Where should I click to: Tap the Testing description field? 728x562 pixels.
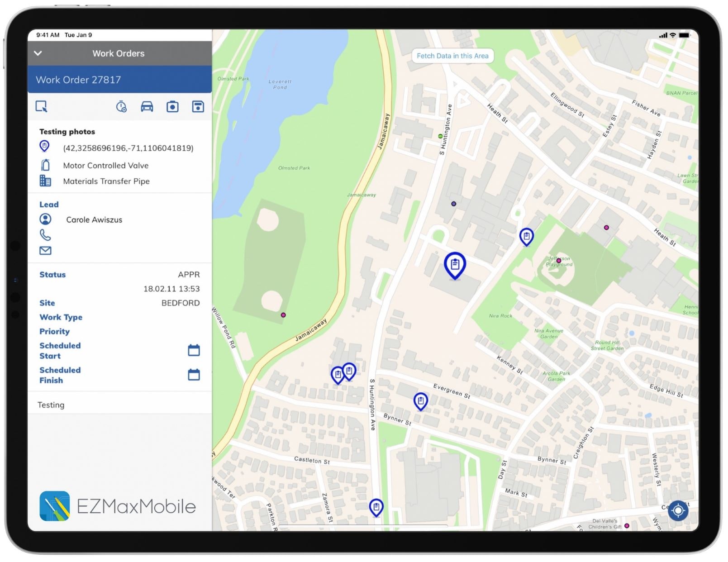[x=51, y=405]
